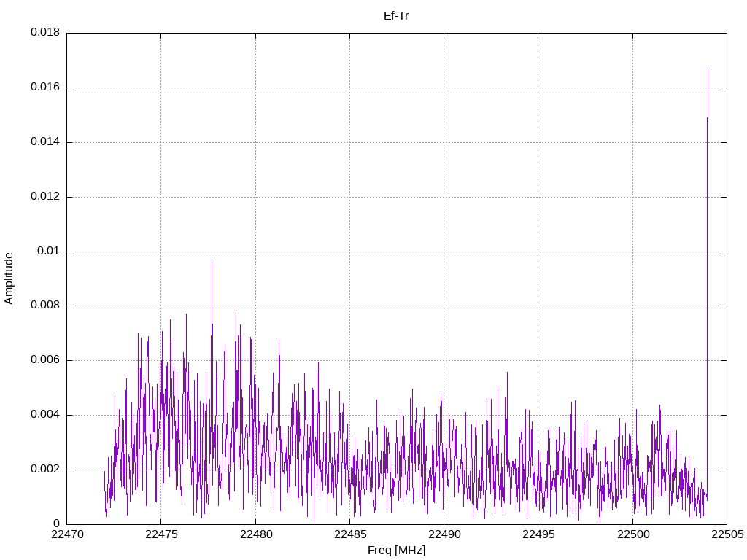
Task: Click the x-axis tick label 22475
Action: point(161,534)
